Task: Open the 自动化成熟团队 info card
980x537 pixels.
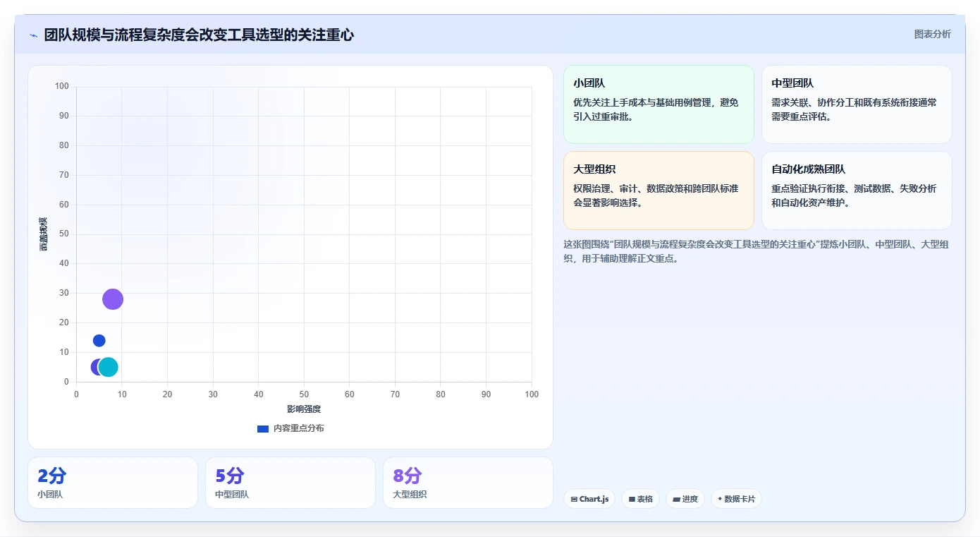Action: pos(857,191)
